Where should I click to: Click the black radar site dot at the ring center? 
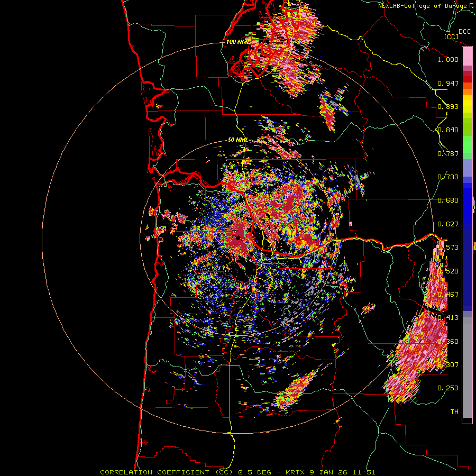239,238
